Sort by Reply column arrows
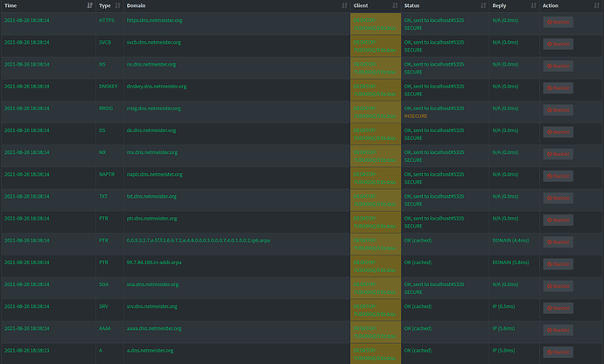The height and width of the screenshot is (364, 604). coord(532,5)
